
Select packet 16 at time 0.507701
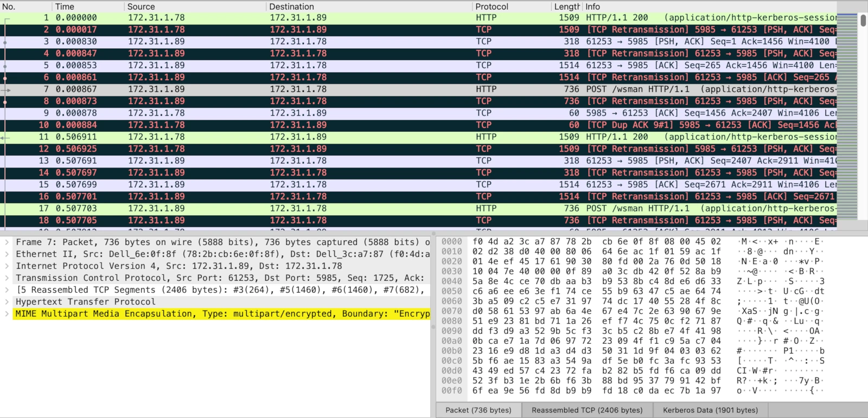[x=418, y=197]
